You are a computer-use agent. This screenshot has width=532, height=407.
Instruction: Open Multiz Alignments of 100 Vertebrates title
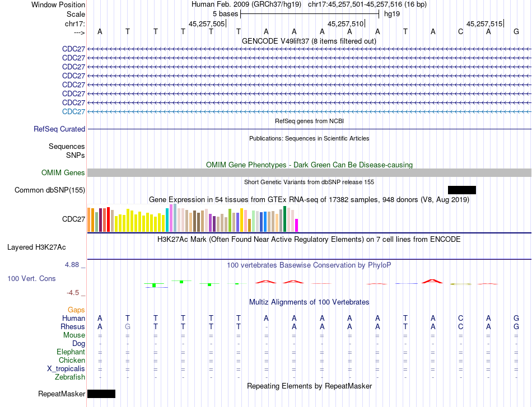(x=309, y=302)
